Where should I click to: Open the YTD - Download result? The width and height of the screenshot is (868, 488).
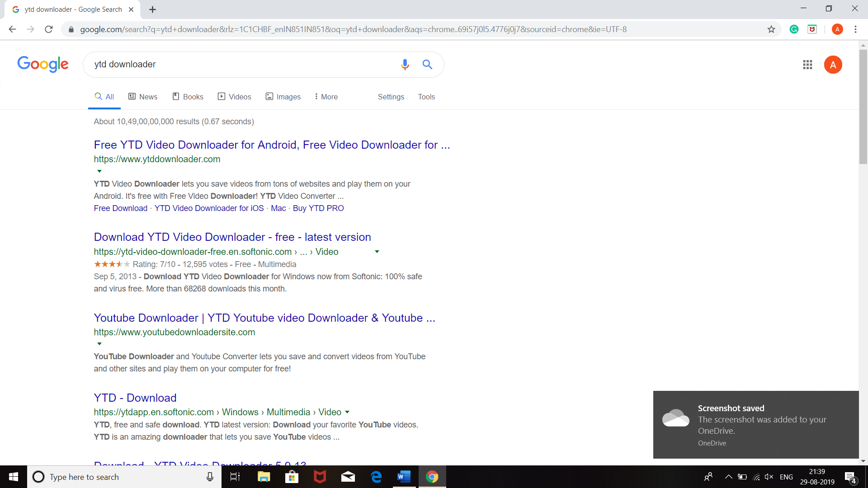(135, 398)
